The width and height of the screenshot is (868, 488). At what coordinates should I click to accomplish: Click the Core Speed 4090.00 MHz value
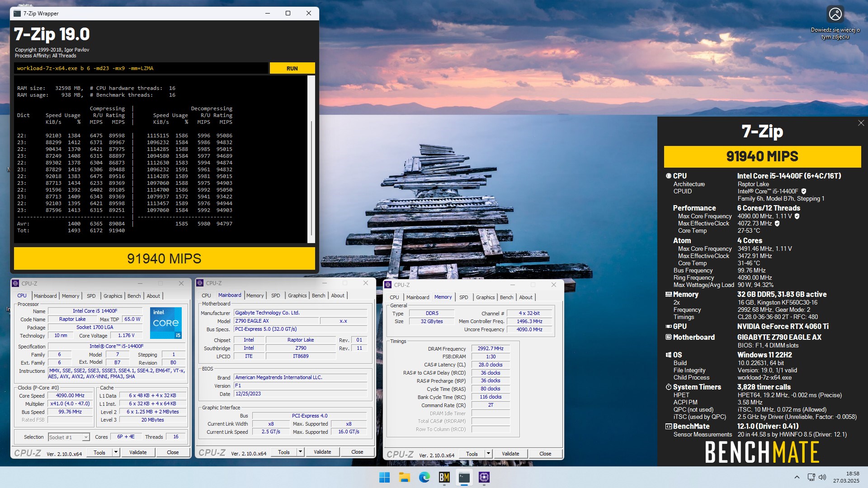click(70, 396)
